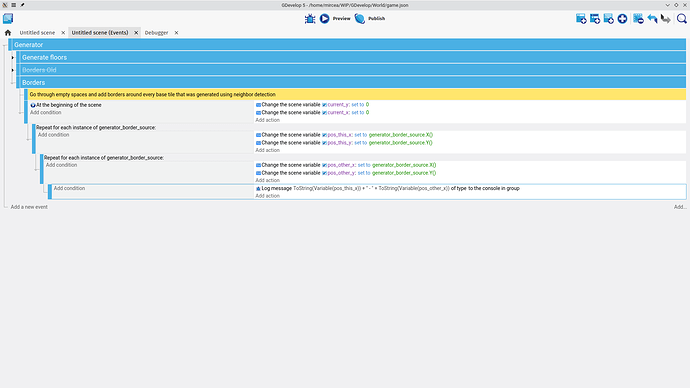Launch the game preview play icon

pos(325,18)
